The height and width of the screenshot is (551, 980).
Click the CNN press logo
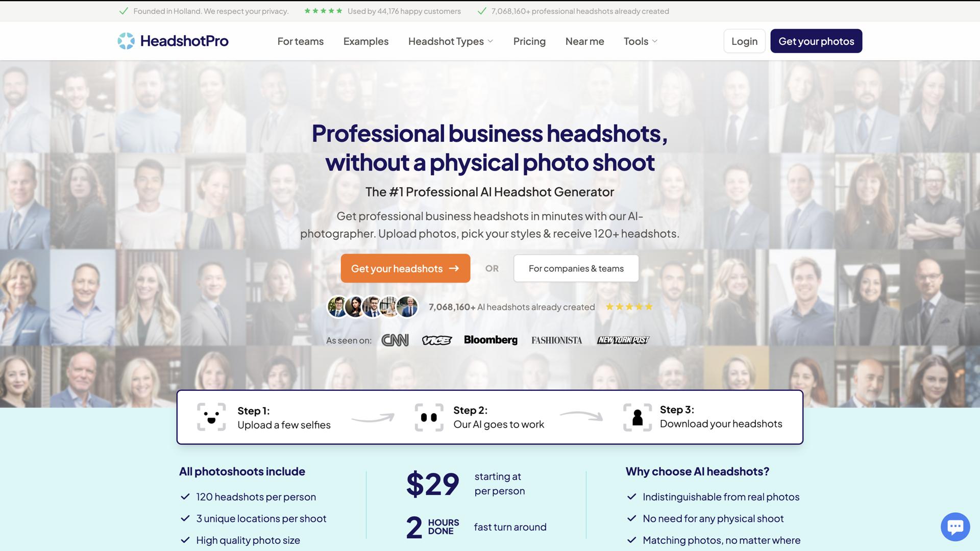(395, 340)
